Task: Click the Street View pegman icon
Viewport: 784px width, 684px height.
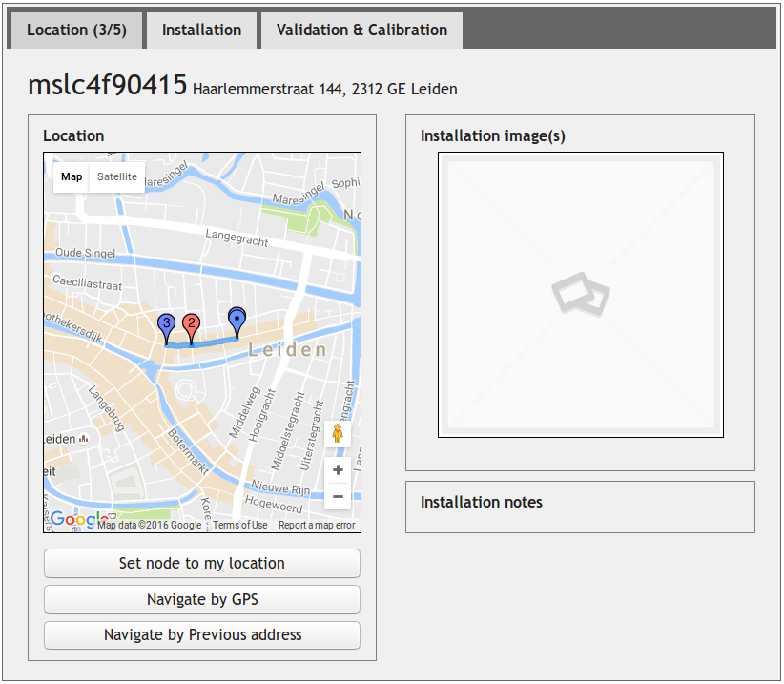Action: (338, 434)
